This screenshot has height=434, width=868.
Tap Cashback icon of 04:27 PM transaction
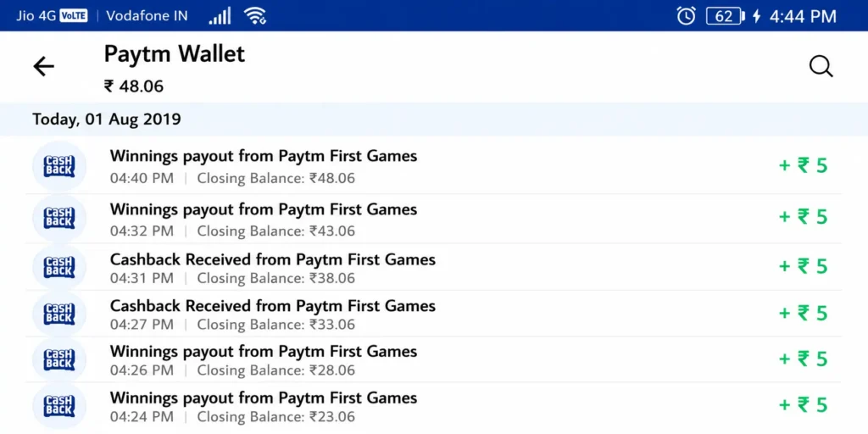(59, 314)
